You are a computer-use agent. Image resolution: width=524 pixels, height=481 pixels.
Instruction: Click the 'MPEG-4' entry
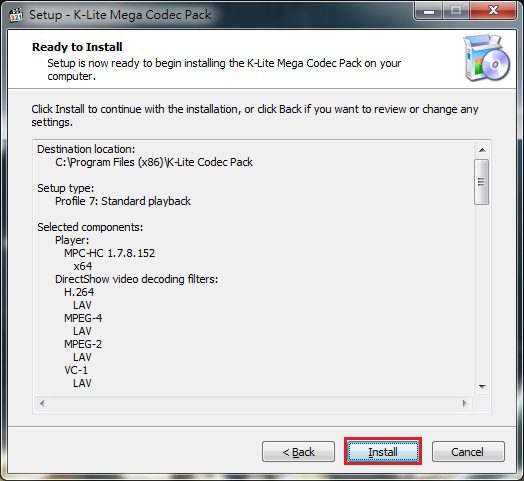coord(83,318)
